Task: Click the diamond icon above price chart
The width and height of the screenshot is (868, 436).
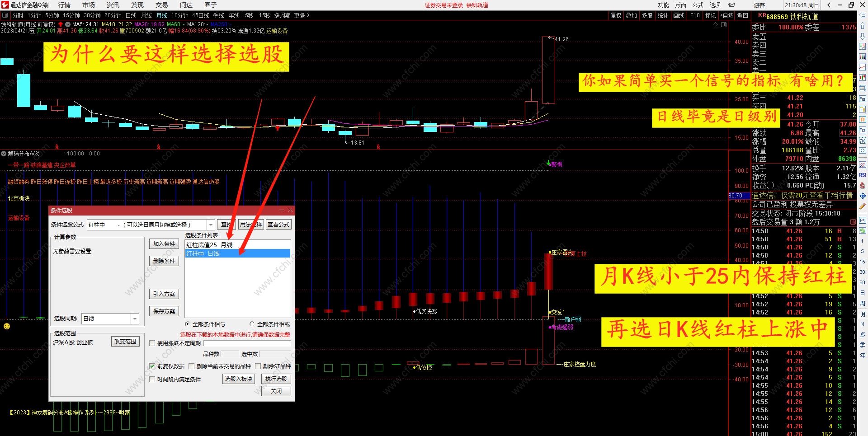Action: point(715,25)
